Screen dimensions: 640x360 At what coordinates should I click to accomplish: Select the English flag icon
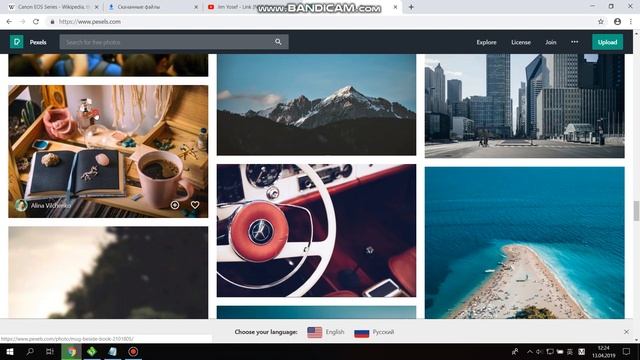pyautogui.click(x=314, y=332)
